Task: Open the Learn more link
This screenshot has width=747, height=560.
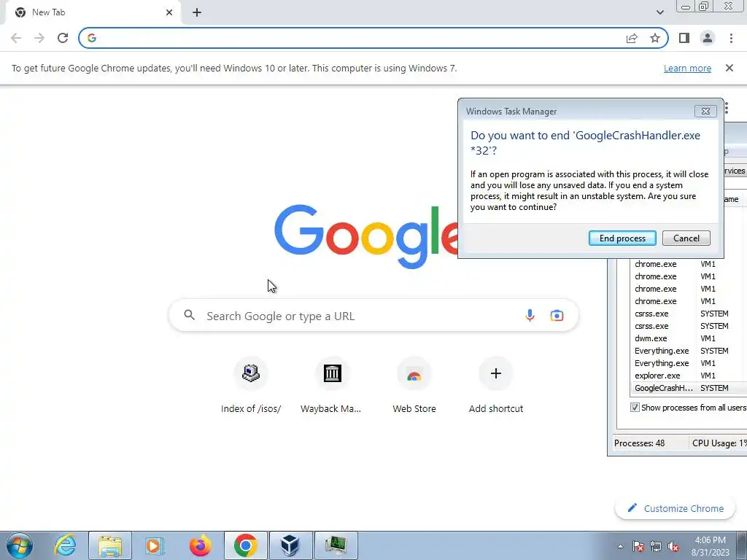Action: (x=687, y=68)
